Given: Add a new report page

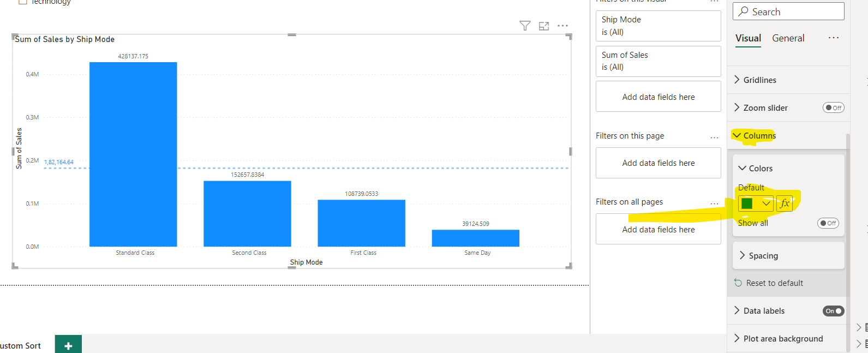Looking at the screenshot, I should 68,345.
